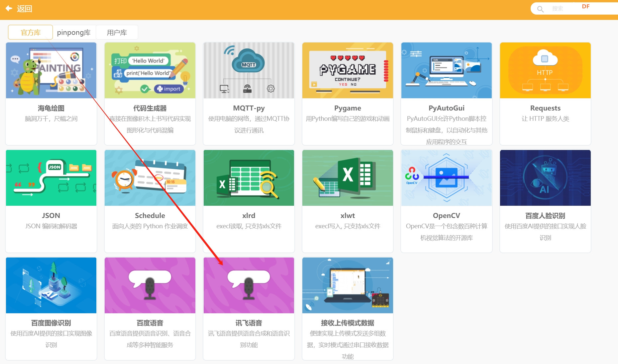Click the search magnifier icon
Screen dimensions: 618x364
click(541, 9)
